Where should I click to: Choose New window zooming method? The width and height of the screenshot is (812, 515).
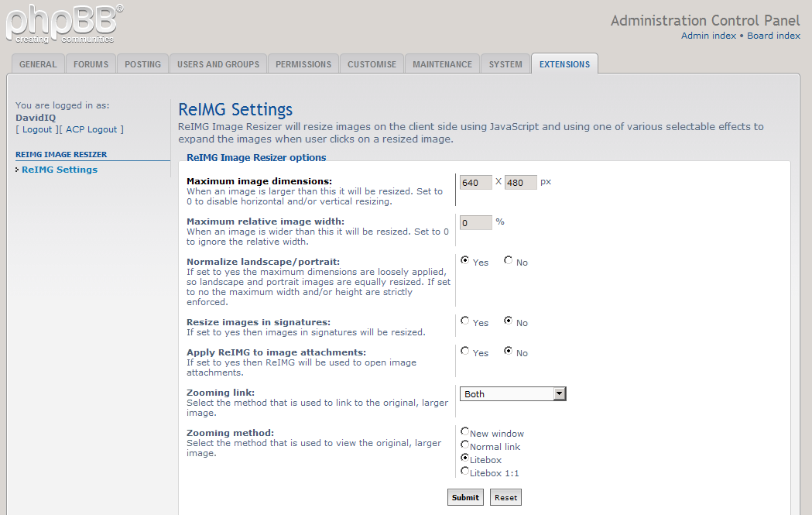point(464,431)
